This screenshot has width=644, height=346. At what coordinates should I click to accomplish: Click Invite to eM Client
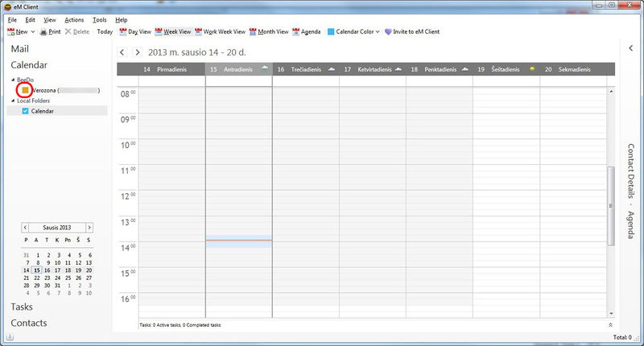(x=412, y=31)
